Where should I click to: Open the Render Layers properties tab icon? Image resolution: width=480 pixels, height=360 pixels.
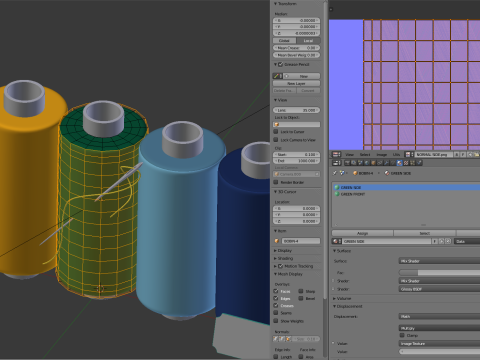(354, 163)
